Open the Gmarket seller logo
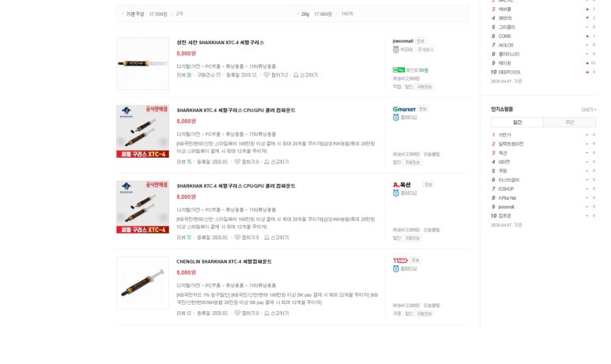Screen dimensions: 611x364 404,109
